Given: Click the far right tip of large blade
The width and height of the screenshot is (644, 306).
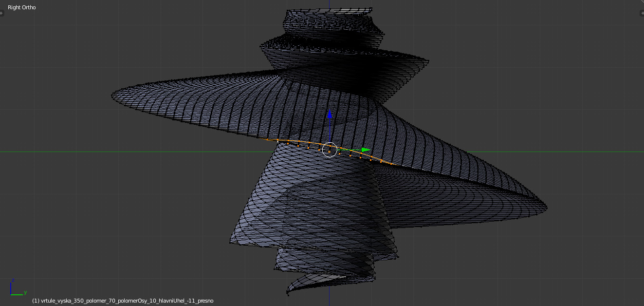Looking at the screenshot, I should pos(546,207).
